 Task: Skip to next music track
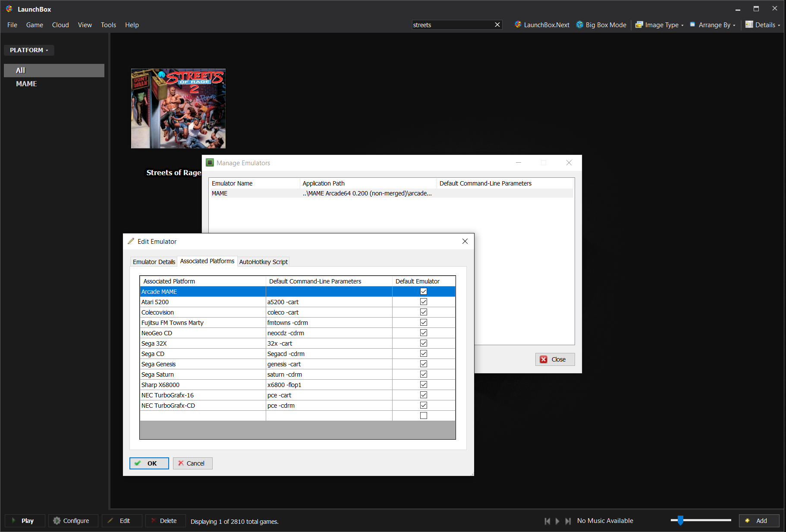tap(568, 521)
